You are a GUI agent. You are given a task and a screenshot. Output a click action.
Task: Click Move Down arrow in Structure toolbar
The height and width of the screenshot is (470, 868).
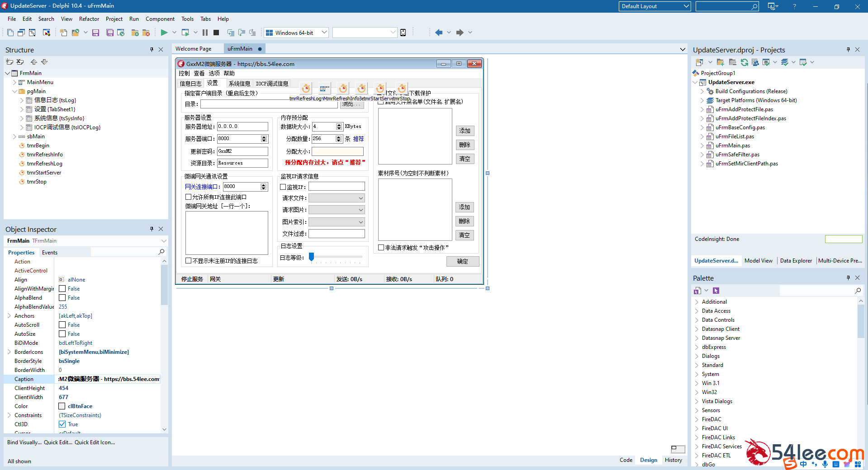click(44, 62)
